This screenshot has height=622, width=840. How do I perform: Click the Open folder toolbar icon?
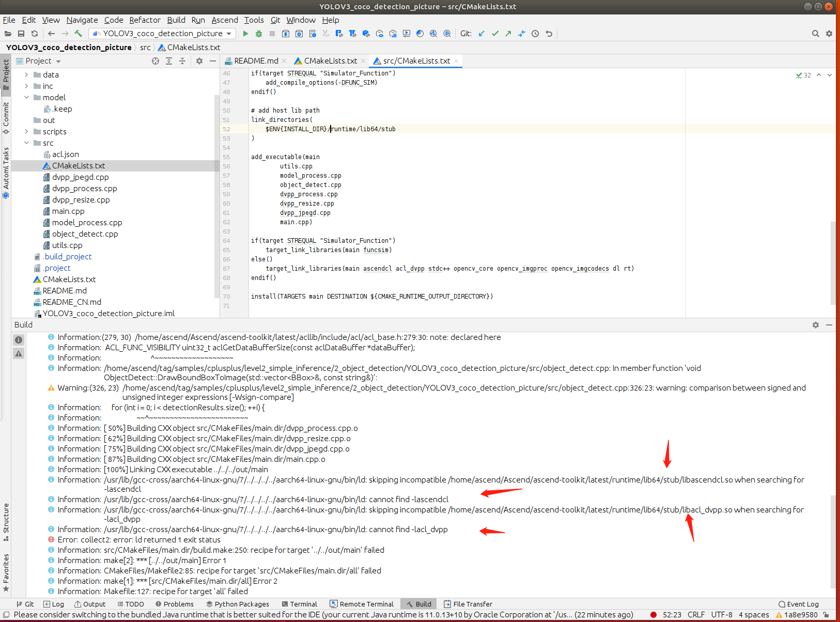click(8, 34)
